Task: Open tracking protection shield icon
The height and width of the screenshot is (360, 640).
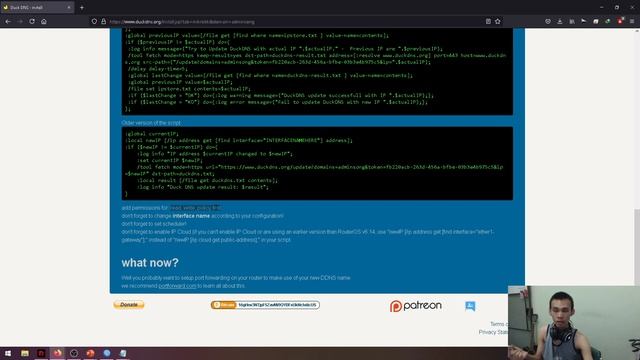Action: (94, 21)
